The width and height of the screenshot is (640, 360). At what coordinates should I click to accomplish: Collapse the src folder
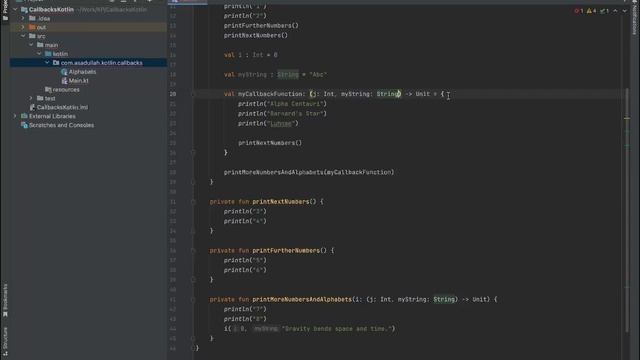[x=23, y=36]
